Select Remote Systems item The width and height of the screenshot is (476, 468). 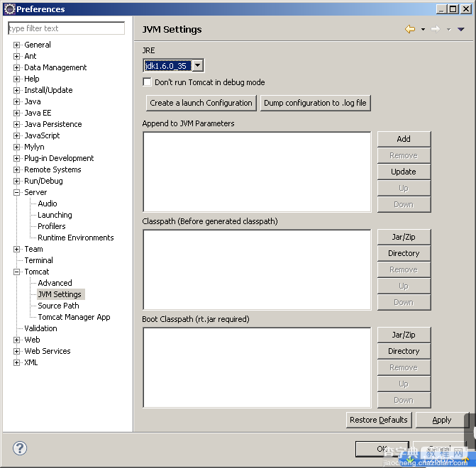pos(52,169)
